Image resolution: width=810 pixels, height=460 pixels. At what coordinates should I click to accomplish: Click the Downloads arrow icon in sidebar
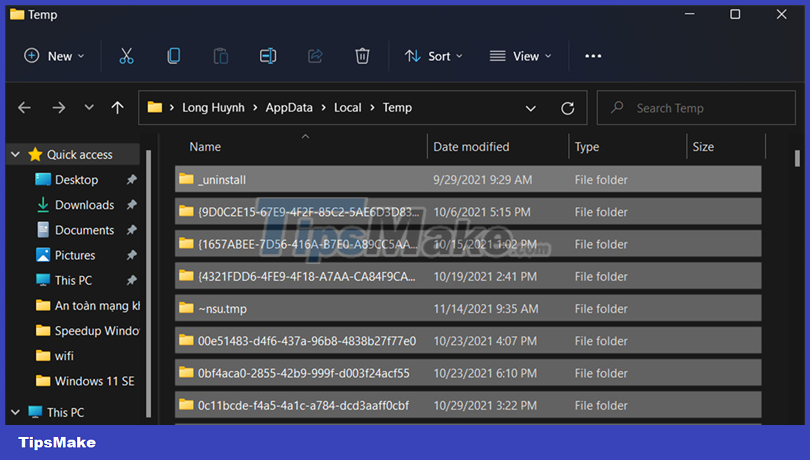click(43, 205)
